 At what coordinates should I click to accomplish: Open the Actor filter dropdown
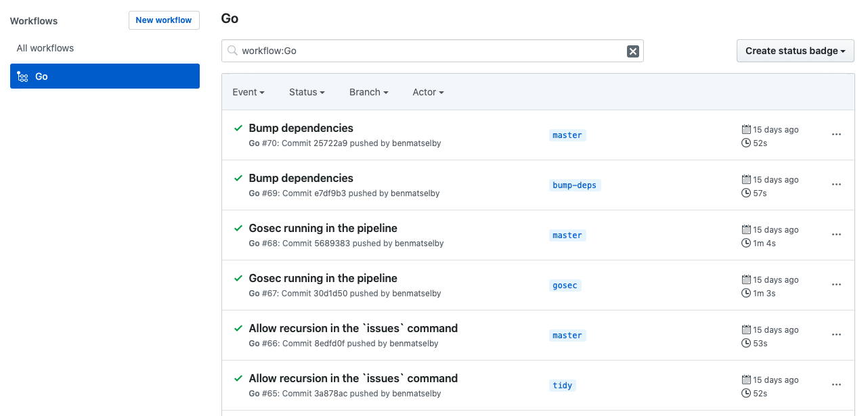(428, 92)
